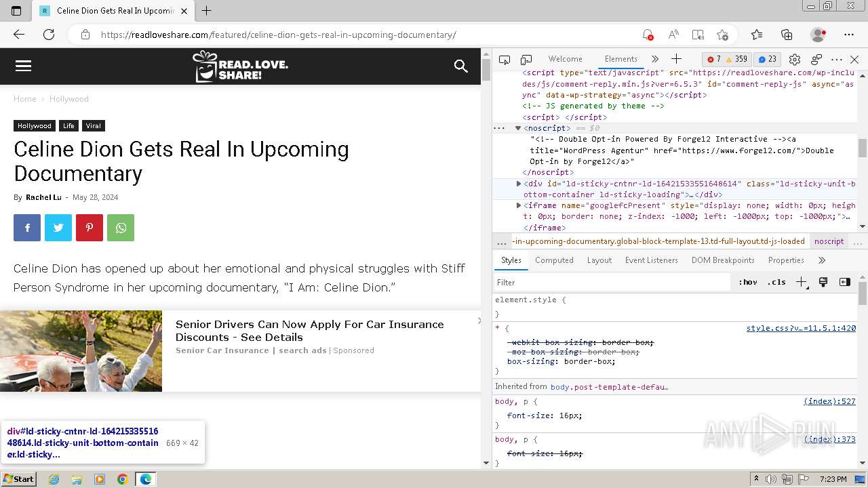The image size is (868, 488).
Task: Show more style pane tabs
Action: (822, 260)
